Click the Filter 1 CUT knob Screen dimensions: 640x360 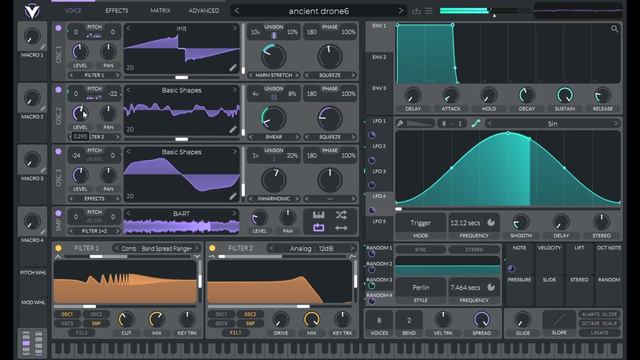[x=126, y=320]
